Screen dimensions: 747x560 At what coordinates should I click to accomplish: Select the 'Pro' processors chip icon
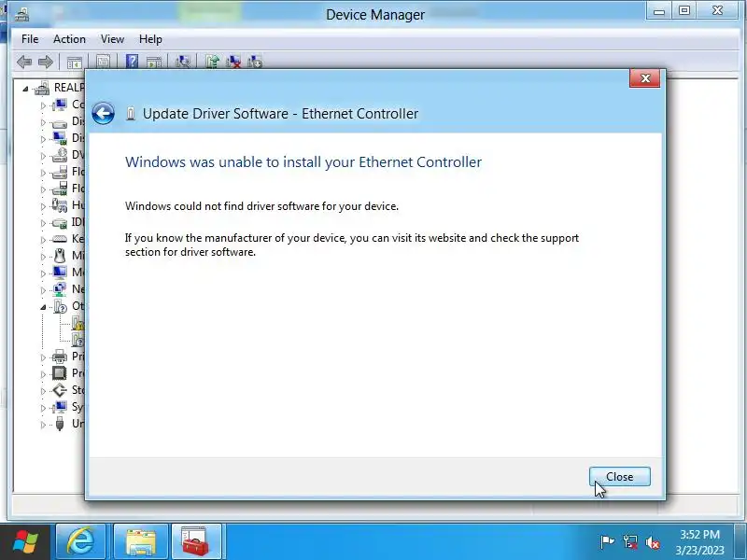click(60, 372)
